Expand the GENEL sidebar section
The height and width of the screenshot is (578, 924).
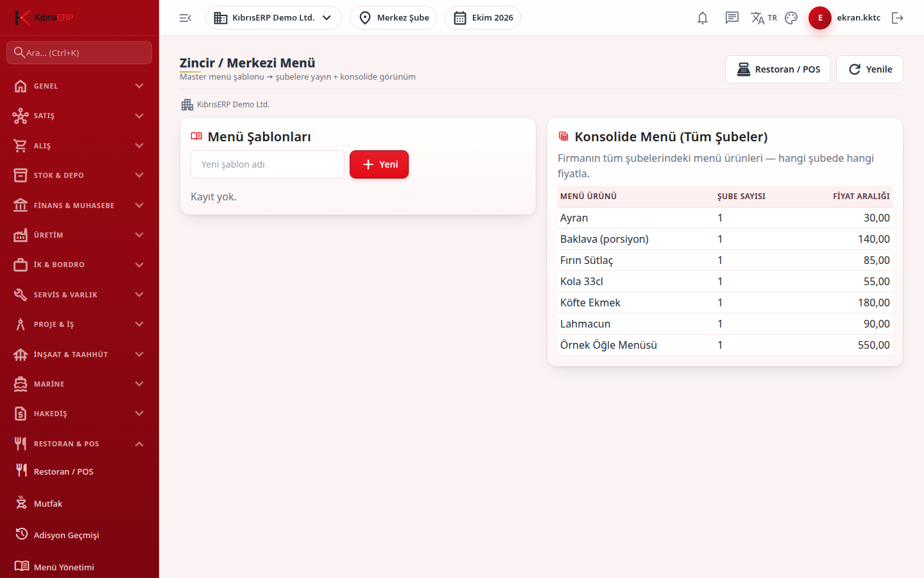pyautogui.click(x=80, y=86)
